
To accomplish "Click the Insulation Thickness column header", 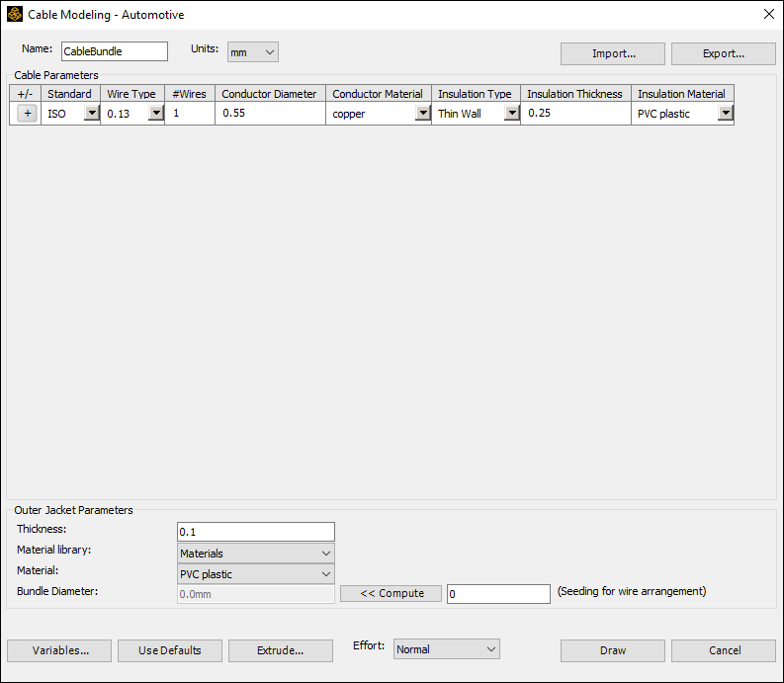I will (576, 94).
